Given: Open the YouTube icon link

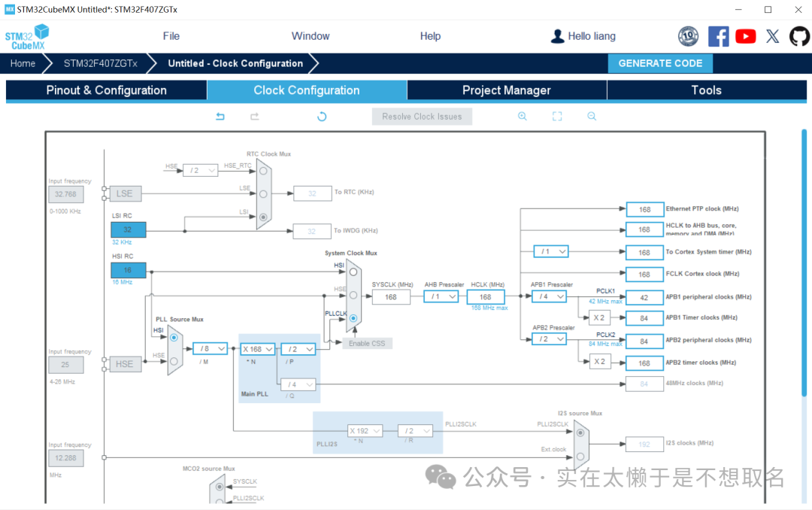Looking at the screenshot, I should pyautogui.click(x=745, y=36).
